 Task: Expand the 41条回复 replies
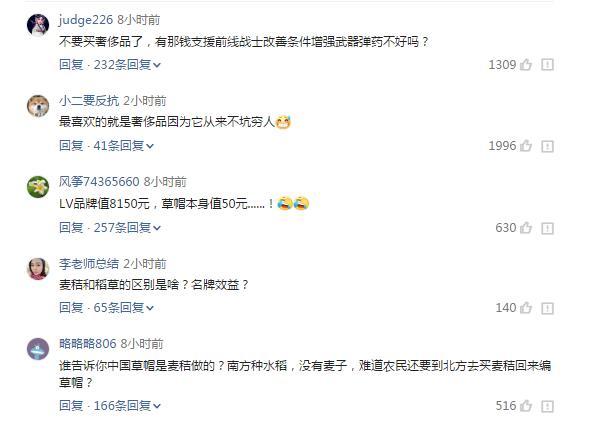click(x=124, y=146)
